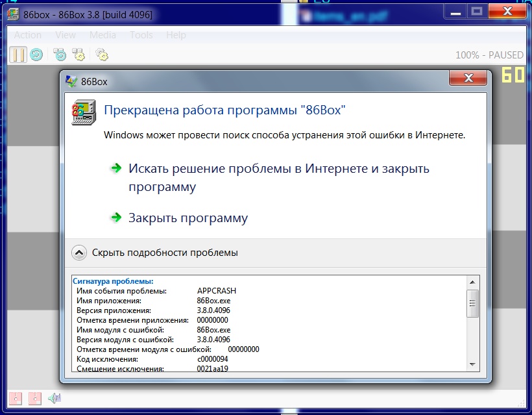This screenshot has height=415, width=532.
Task: Click 'Имя модуля с ошибкой:' label
Action: point(120,330)
